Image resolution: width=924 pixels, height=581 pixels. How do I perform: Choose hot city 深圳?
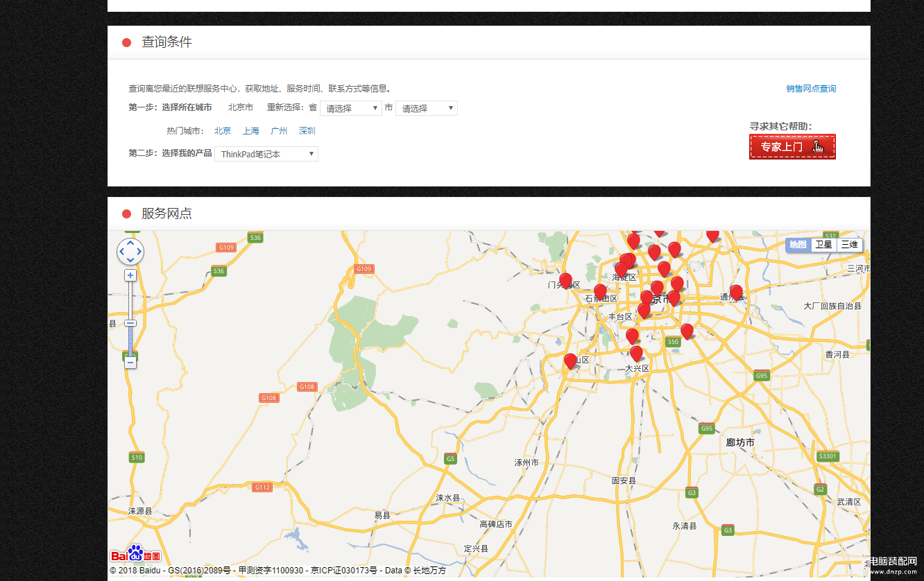click(307, 130)
